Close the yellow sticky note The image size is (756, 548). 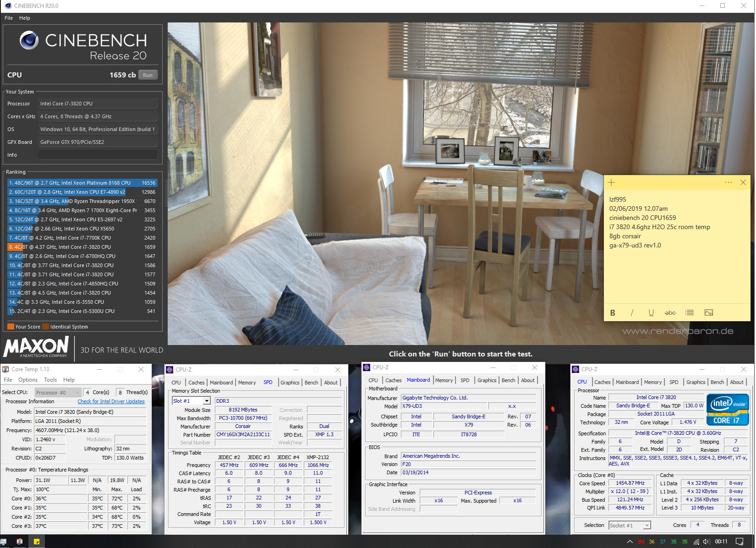[743, 182]
